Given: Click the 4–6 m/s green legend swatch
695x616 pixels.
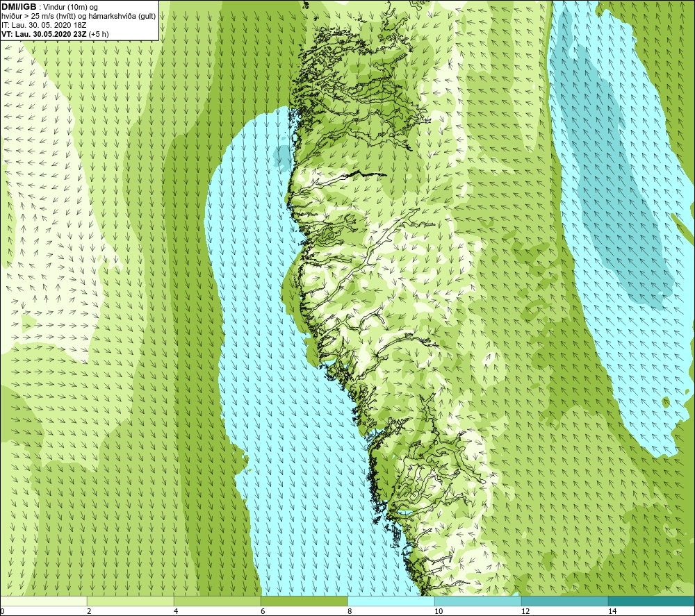Looking at the screenshot, I should (217, 601).
